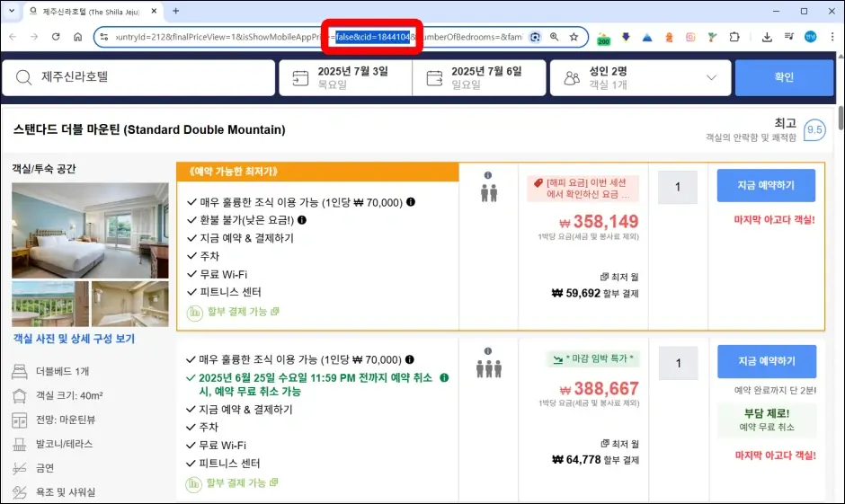
Task: Click info icon beside free cancellation text
Action: [x=444, y=377]
